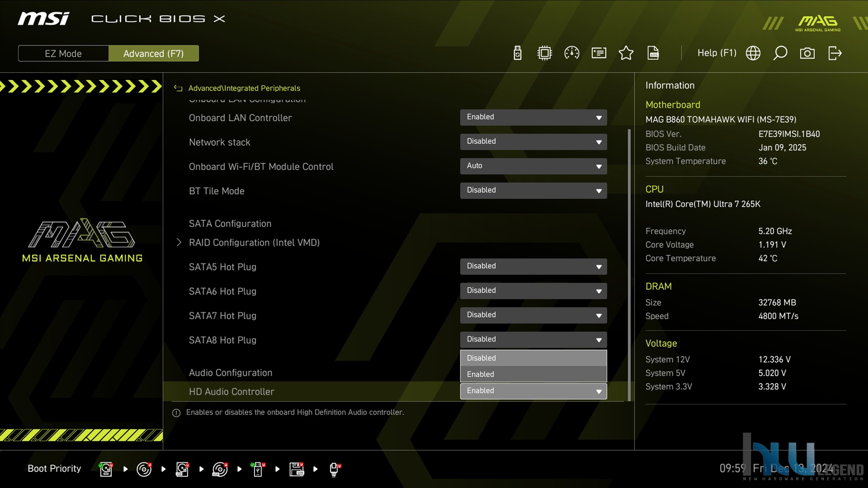Screen dimensions: 868x488
Task: Click the BT Tile Mode label
Action: pyautogui.click(x=216, y=191)
